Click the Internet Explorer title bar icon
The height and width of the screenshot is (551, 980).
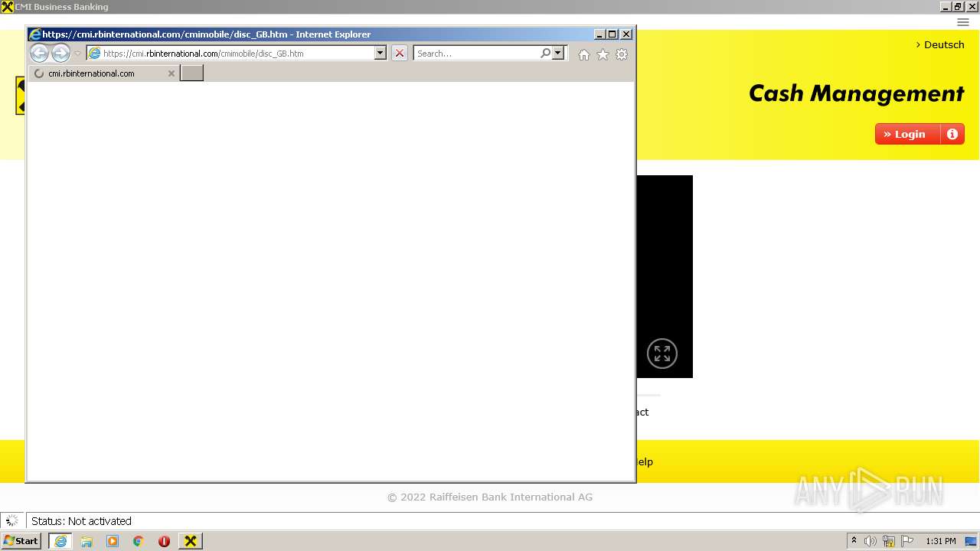coord(35,34)
